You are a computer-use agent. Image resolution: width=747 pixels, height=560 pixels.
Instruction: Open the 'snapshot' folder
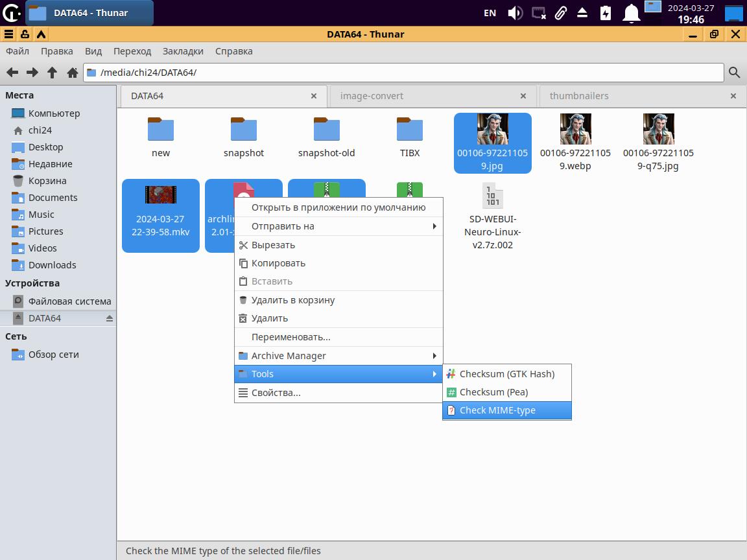243,129
